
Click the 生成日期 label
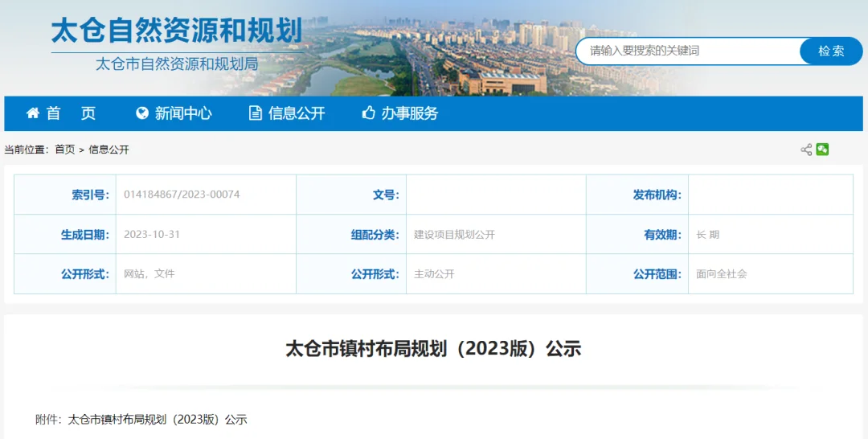[85, 234]
